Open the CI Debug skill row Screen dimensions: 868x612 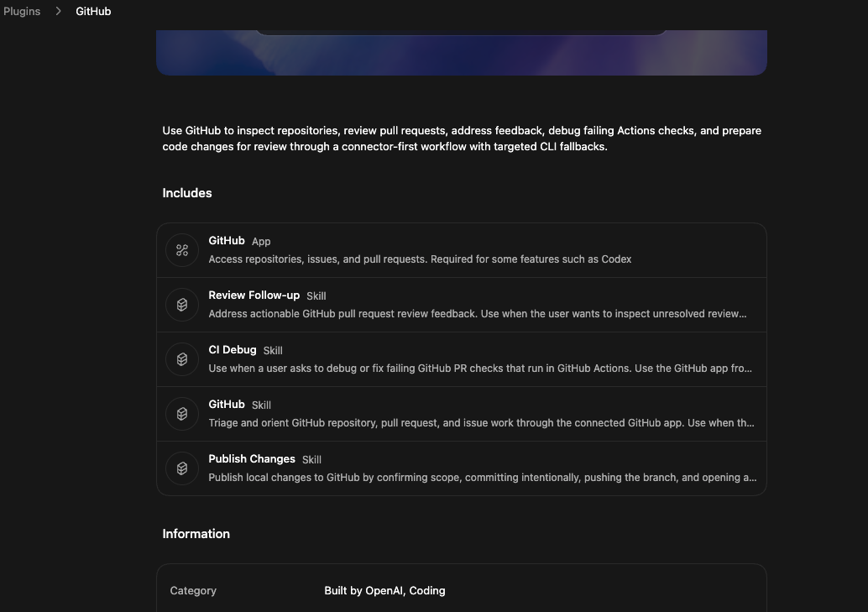[462, 359]
